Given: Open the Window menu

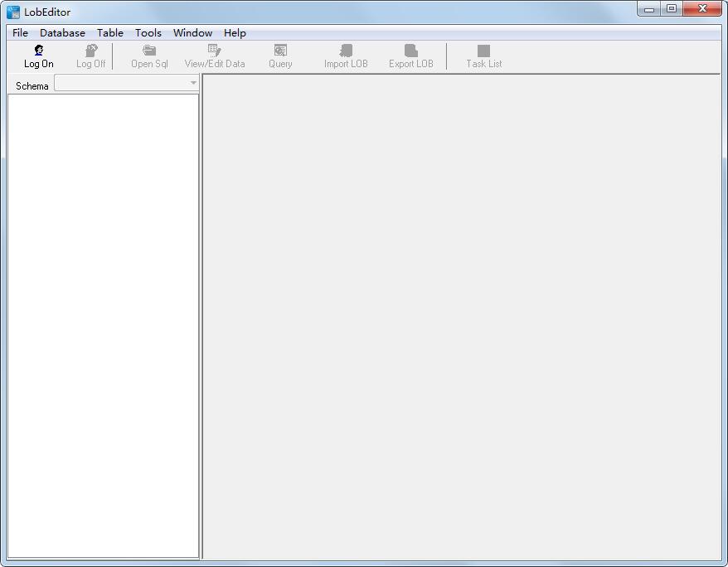Looking at the screenshot, I should point(192,33).
